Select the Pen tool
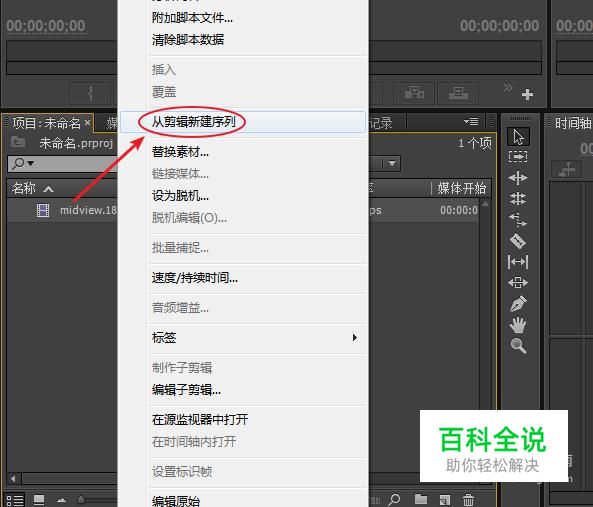 (x=518, y=303)
